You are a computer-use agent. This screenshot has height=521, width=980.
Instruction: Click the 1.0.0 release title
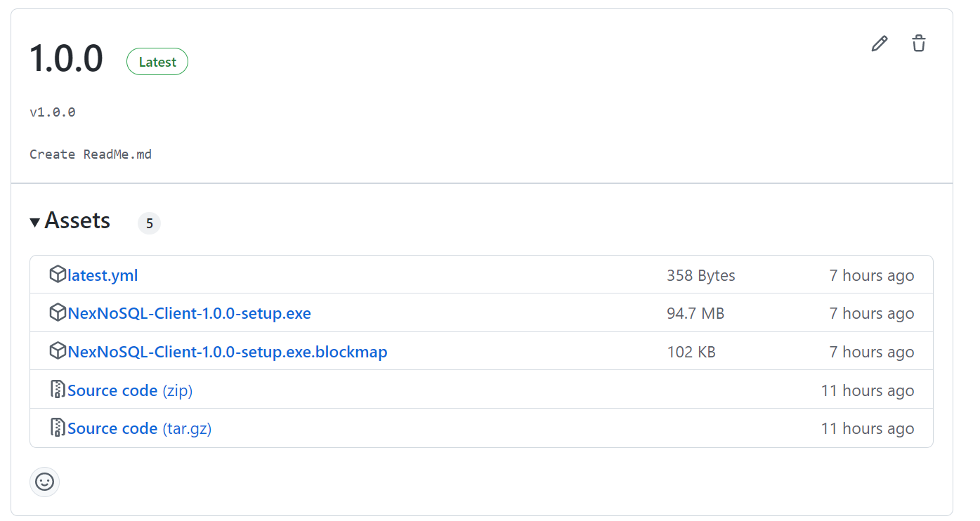[66, 59]
